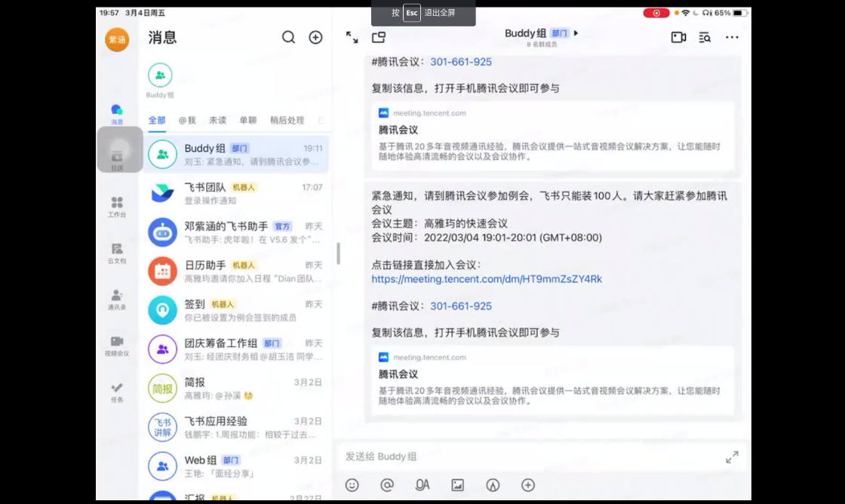Click the @ mention icon in toolbar
Screen dimensions: 845x504
(x=387, y=485)
